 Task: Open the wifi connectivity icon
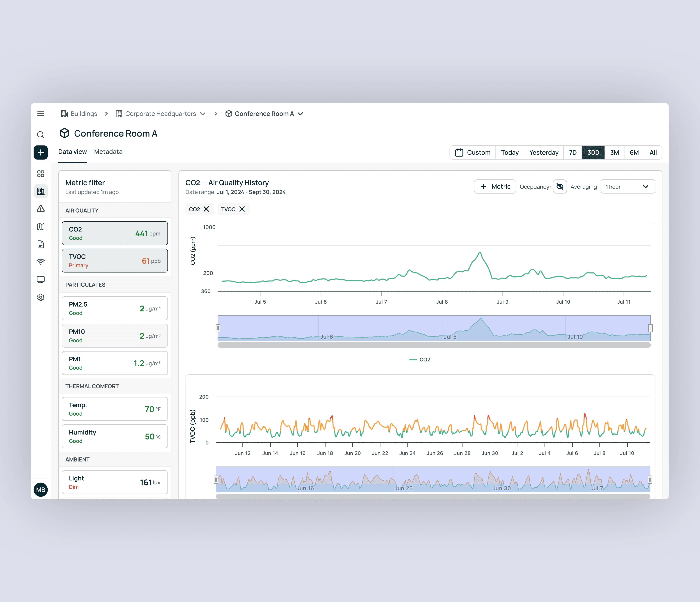click(x=41, y=262)
